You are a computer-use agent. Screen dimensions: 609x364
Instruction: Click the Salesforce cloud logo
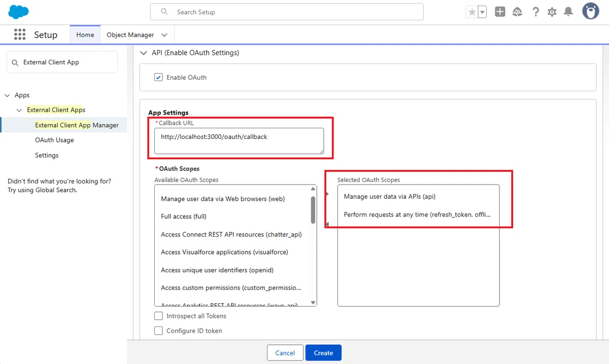click(19, 12)
